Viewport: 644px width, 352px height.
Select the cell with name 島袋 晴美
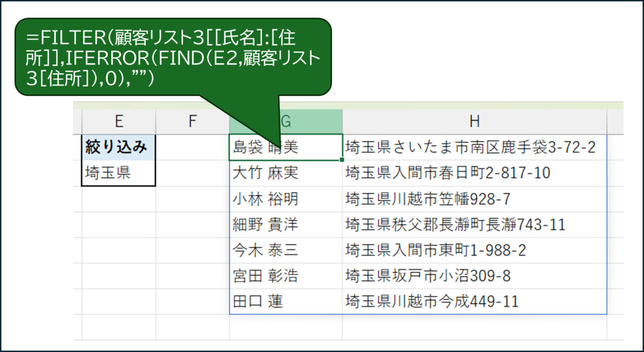click(x=286, y=148)
